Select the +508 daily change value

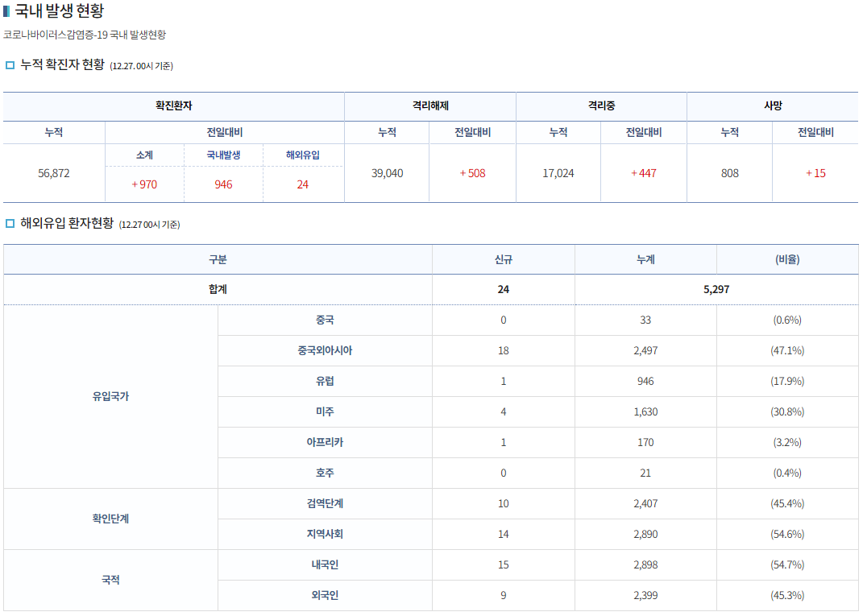[473, 173]
